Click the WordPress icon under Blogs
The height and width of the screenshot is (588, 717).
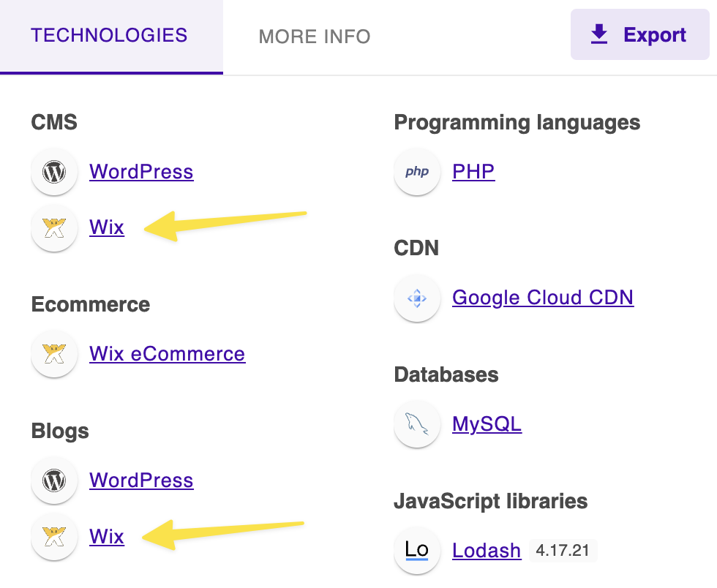54,480
